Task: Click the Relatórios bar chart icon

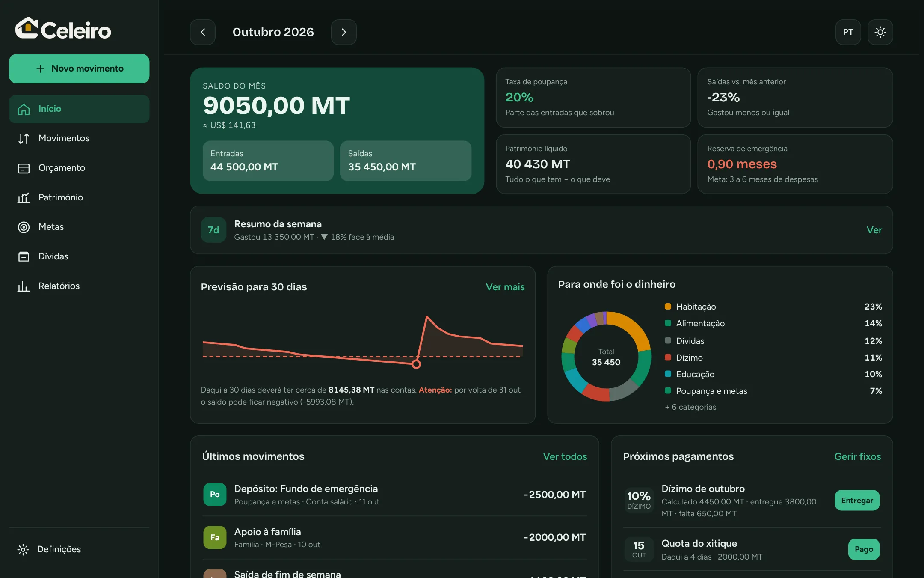Action: coord(24,286)
